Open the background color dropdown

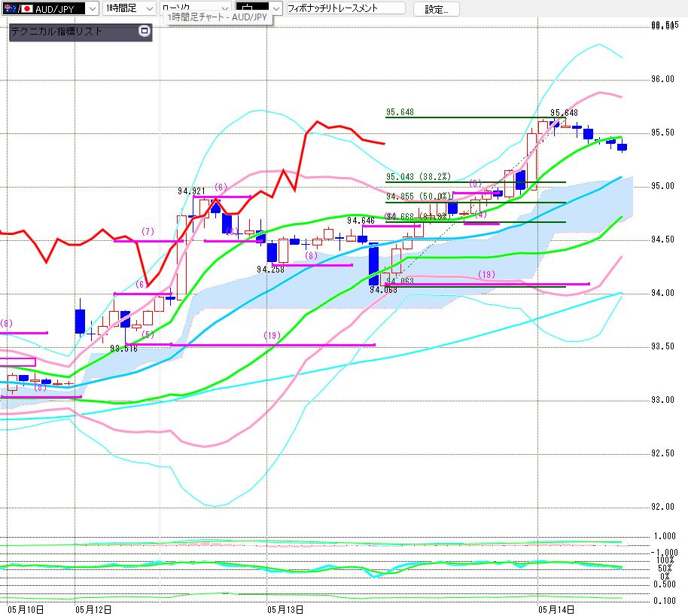pos(258,8)
